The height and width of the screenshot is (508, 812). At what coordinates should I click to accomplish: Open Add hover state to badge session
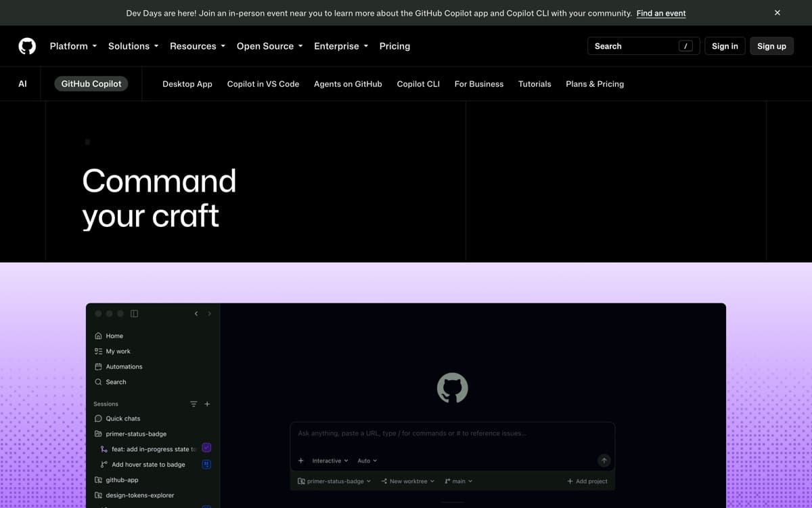(x=143, y=465)
